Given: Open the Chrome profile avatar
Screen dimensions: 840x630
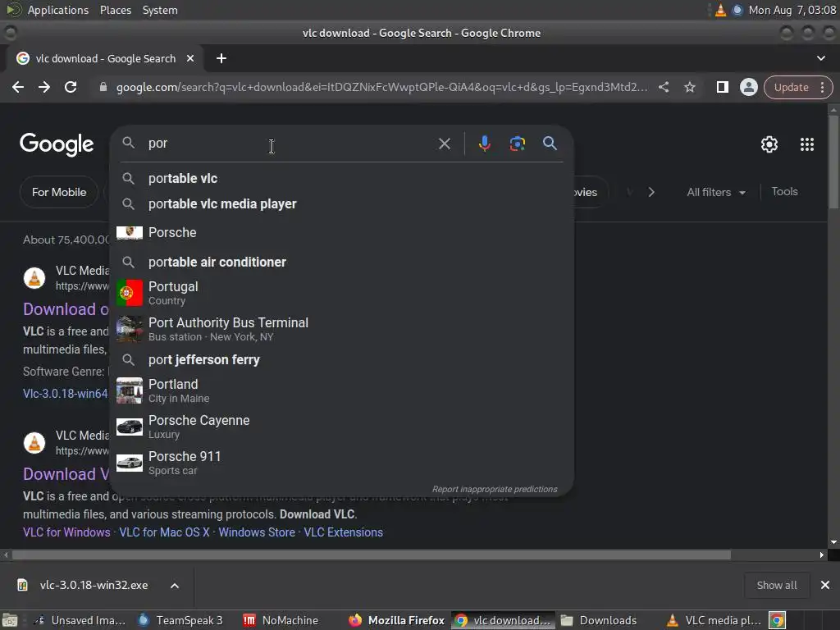Looking at the screenshot, I should point(748,87).
